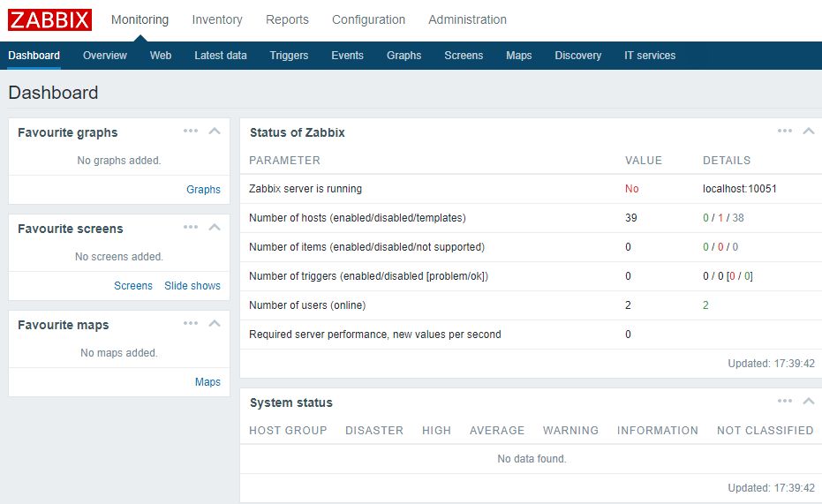822x504 pixels.
Task: Open the Administration main menu
Action: coord(468,20)
